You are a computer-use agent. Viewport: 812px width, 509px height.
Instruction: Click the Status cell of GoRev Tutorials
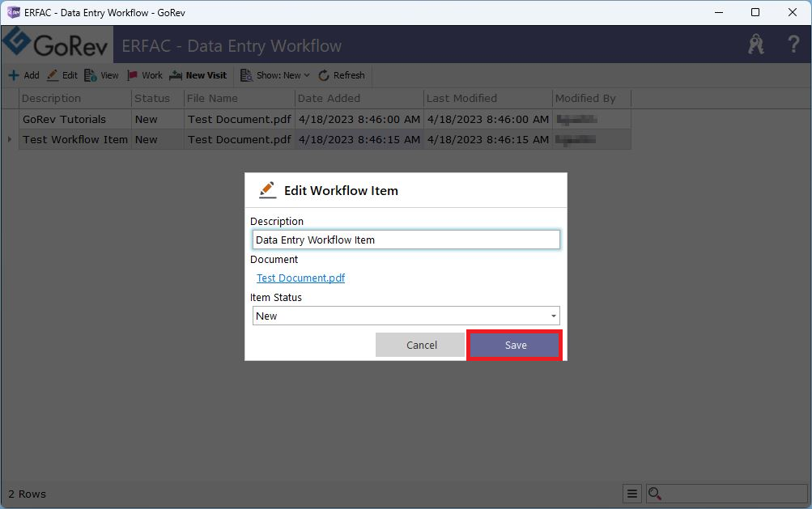pos(158,120)
